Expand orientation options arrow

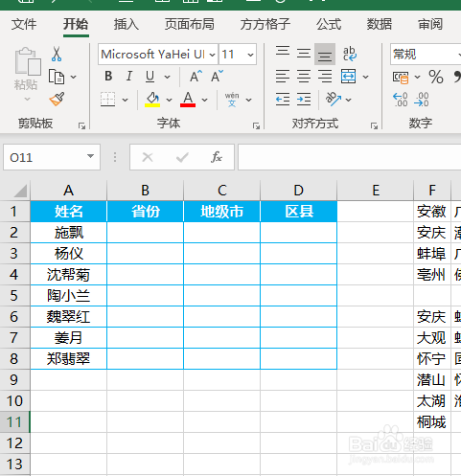point(348,100)
